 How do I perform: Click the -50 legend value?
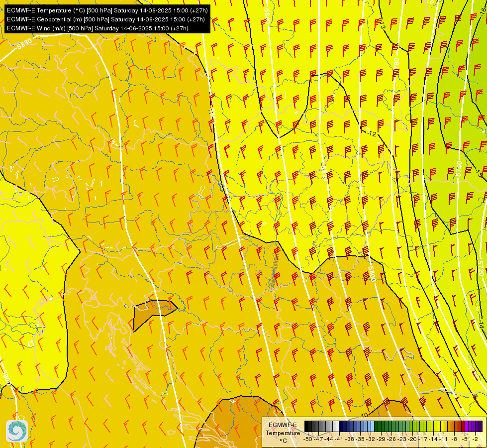pos(308,439)
